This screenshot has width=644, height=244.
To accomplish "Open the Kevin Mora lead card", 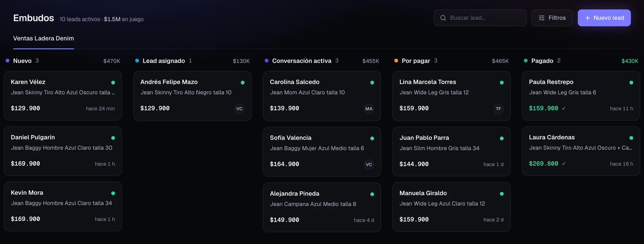I will click(x=63, y=206).
